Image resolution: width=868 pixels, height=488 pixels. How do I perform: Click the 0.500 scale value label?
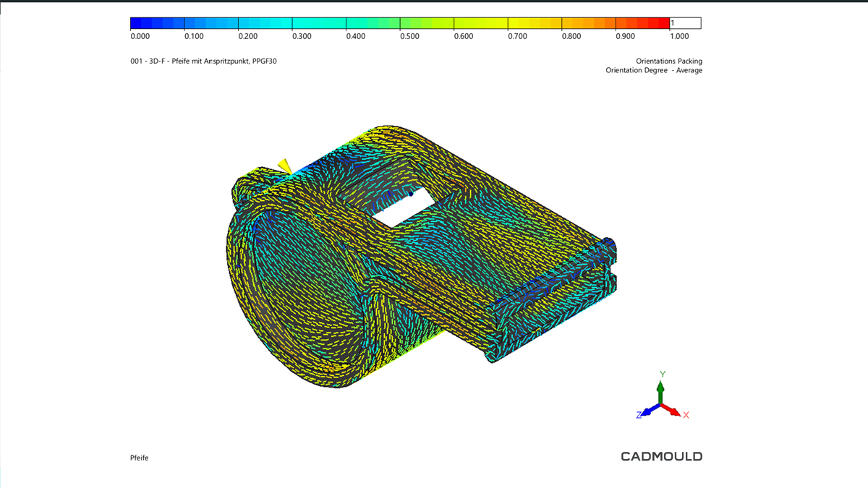click(409, 36)
